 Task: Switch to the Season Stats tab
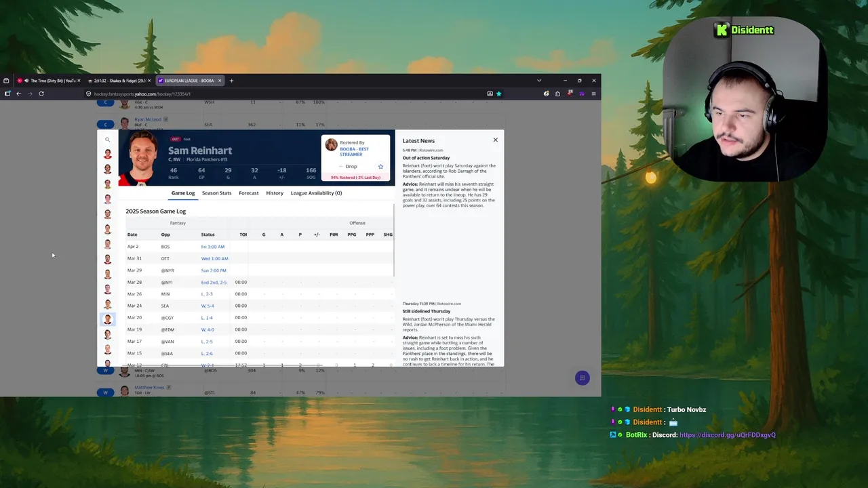216,193
